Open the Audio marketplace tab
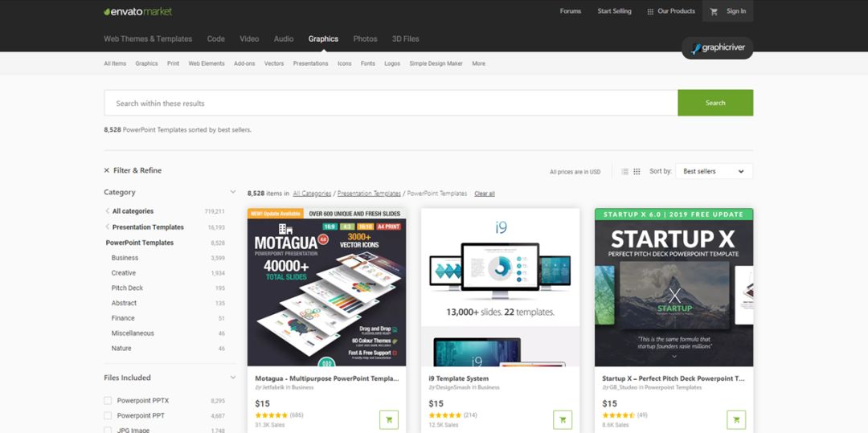The width and height of the screenshot is (868, 433). tap(284, 39)
